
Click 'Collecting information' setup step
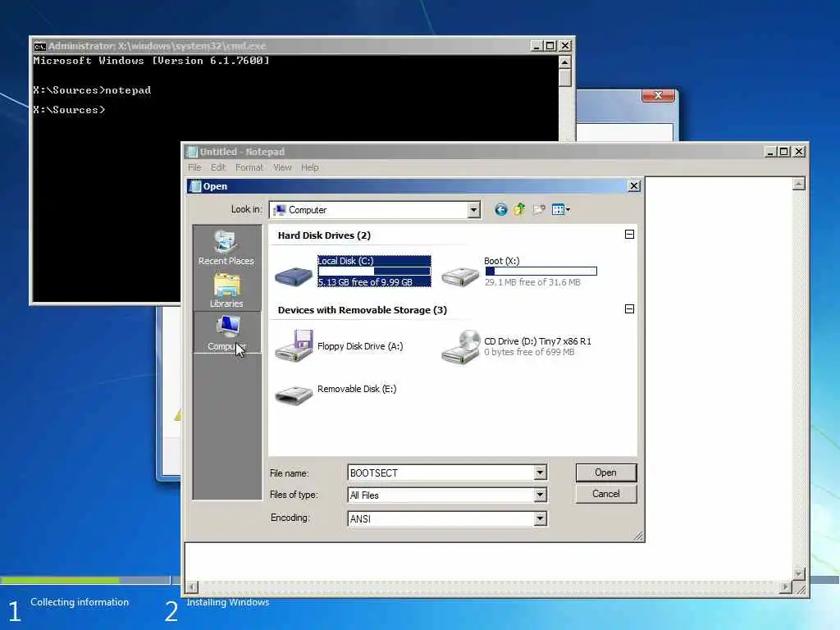[80, 602]
